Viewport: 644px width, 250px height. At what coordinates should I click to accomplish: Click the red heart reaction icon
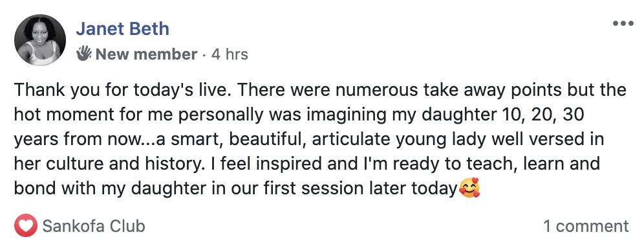[x=25, y=226]
